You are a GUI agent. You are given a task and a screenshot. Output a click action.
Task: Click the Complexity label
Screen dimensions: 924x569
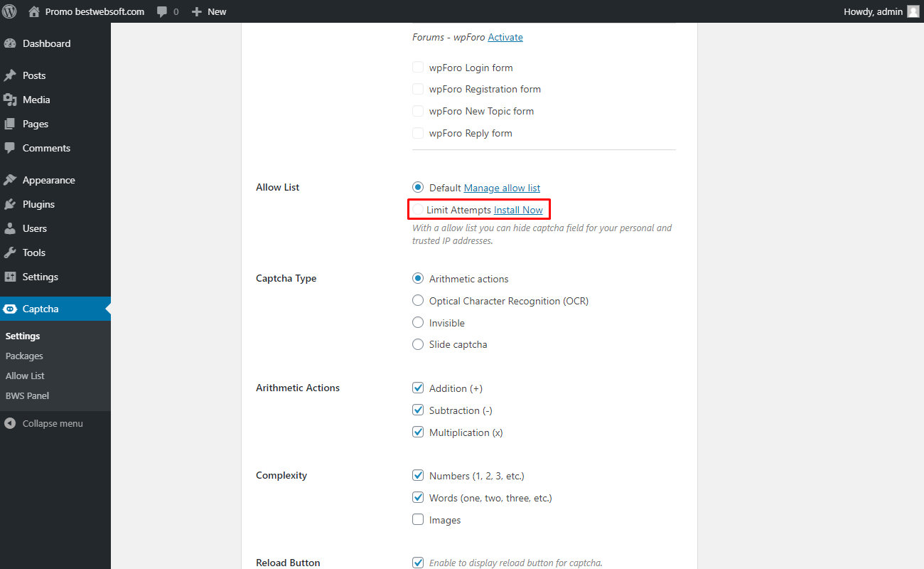click(281, 475)
